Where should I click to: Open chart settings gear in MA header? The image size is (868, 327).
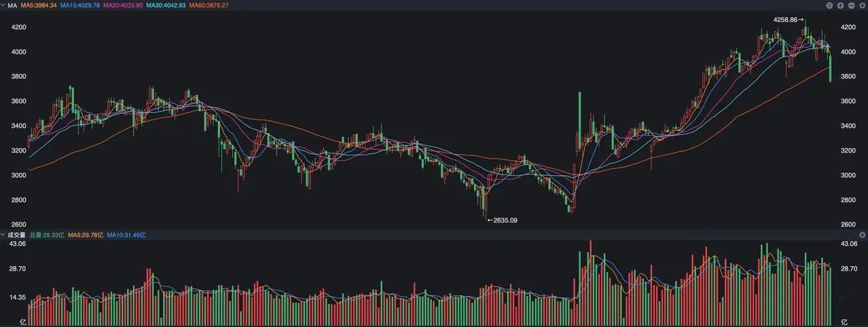point(863,5)
